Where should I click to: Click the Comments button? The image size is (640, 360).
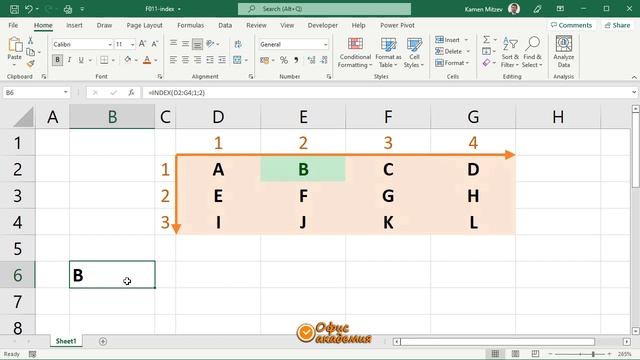[x=571, y=25]
